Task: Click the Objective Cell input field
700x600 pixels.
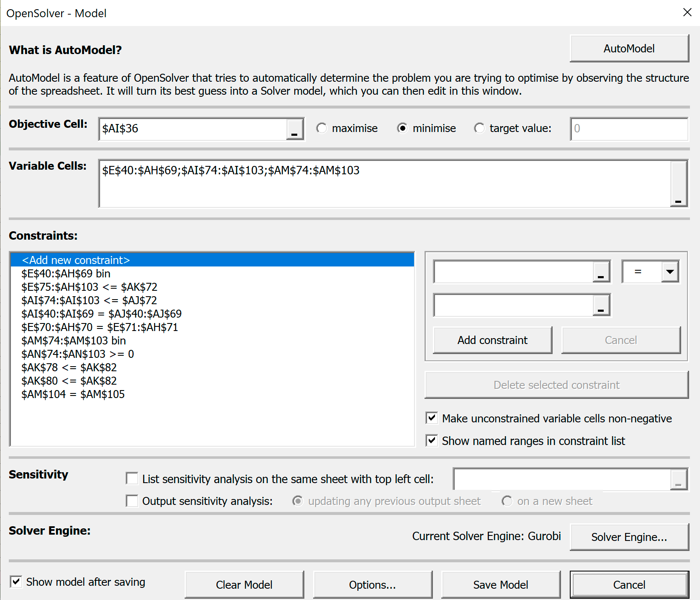Action: (193, 129)
